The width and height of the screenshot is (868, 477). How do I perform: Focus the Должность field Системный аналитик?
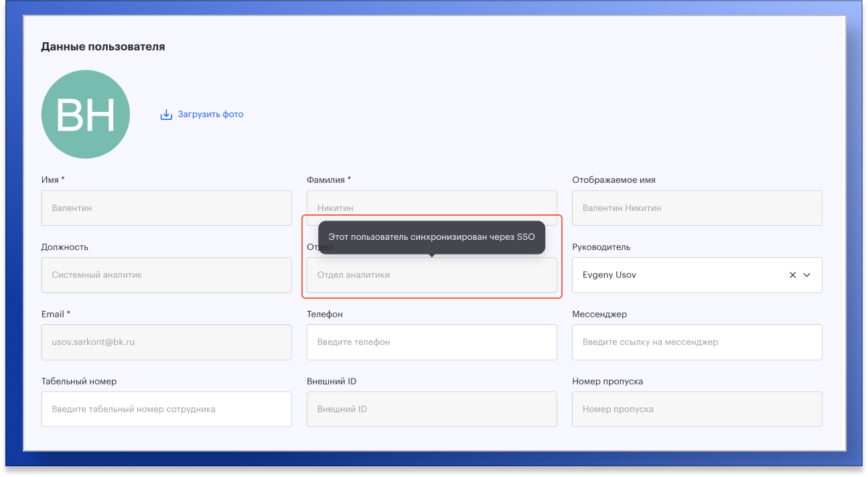point(166,275)
